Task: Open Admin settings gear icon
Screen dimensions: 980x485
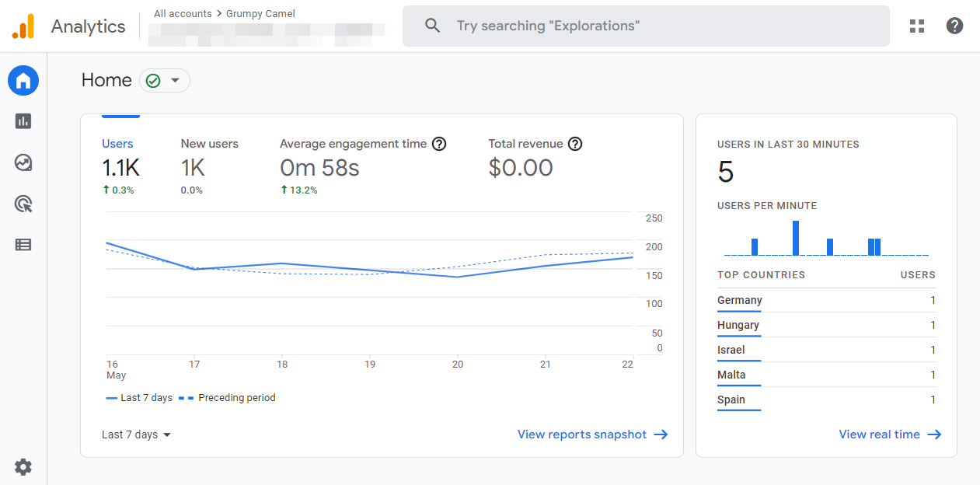Action: tap(23, 466)
